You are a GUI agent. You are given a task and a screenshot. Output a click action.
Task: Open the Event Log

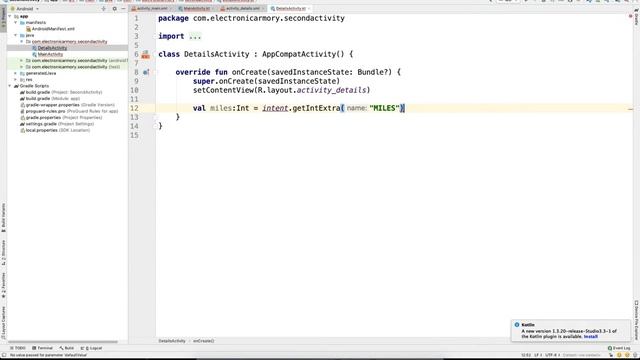coord(619,348)
